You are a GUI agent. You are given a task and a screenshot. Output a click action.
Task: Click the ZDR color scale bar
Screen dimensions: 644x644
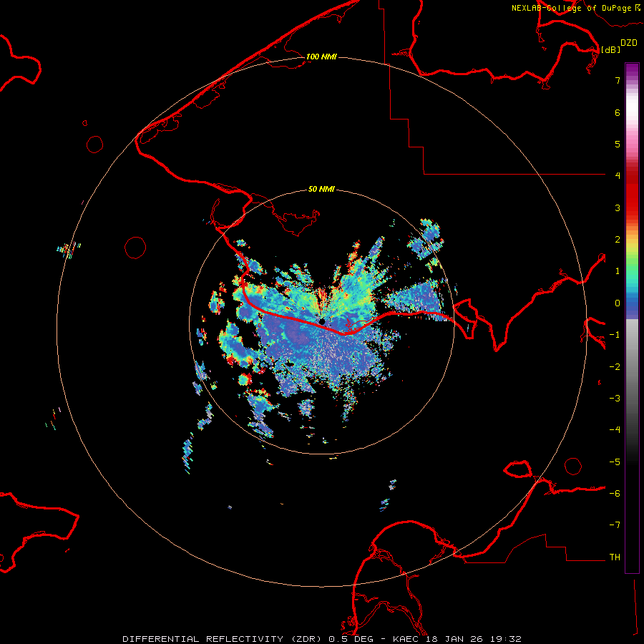coord(632,318)
